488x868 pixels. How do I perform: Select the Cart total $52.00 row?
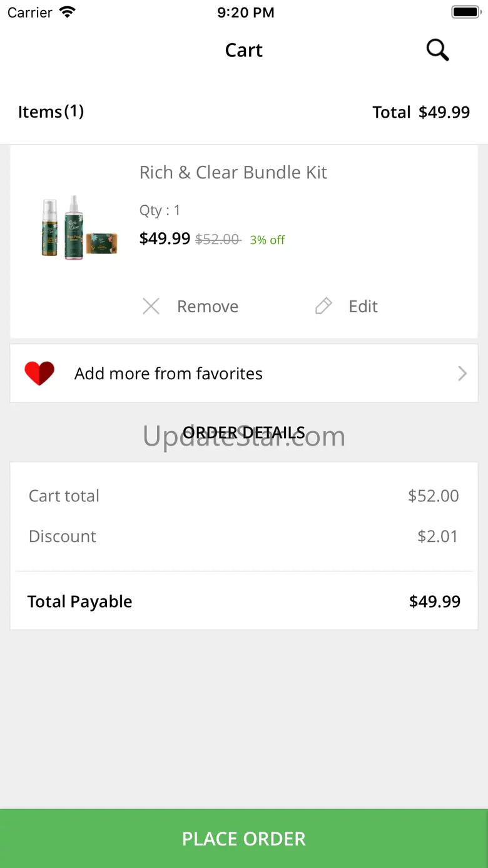click(244, 496)
